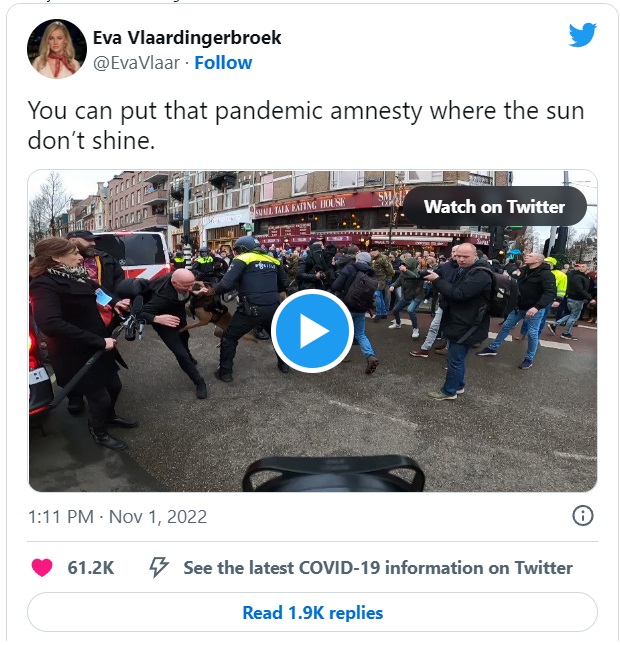Click the police officer in video preview
Viewport: 620px width, 645px height.
[250, 306]
